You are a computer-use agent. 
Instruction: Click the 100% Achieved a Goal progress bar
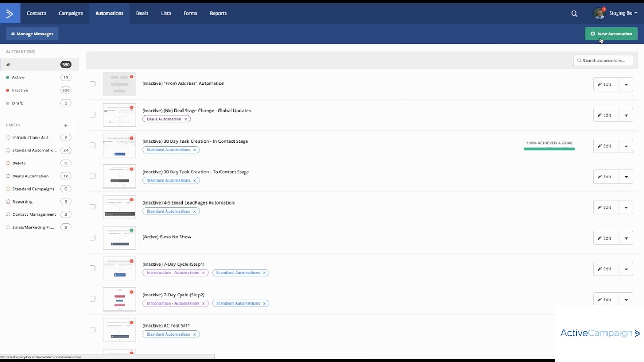pyautogui.click(x=549, y=149)
